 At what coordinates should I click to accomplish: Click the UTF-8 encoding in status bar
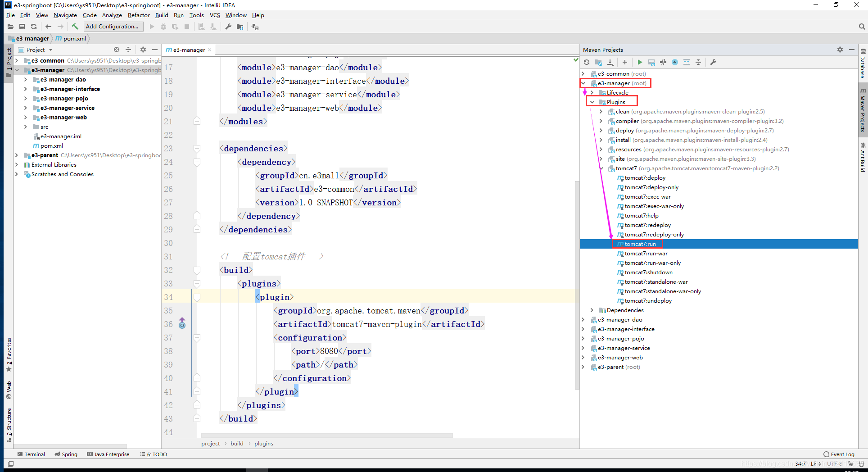point(834,463)
